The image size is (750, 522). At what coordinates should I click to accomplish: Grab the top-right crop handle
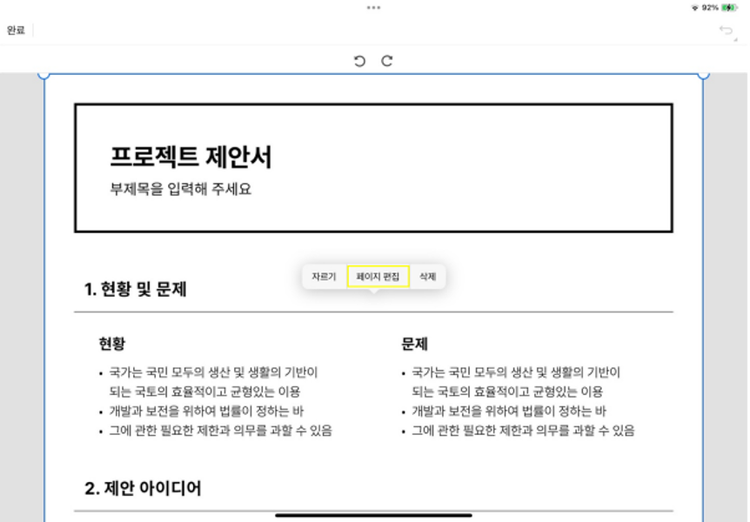coord(704,75)
